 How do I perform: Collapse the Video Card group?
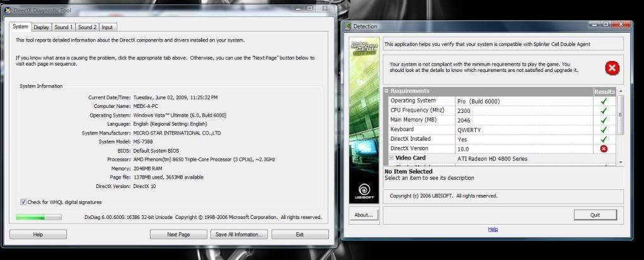coord(391,158)
